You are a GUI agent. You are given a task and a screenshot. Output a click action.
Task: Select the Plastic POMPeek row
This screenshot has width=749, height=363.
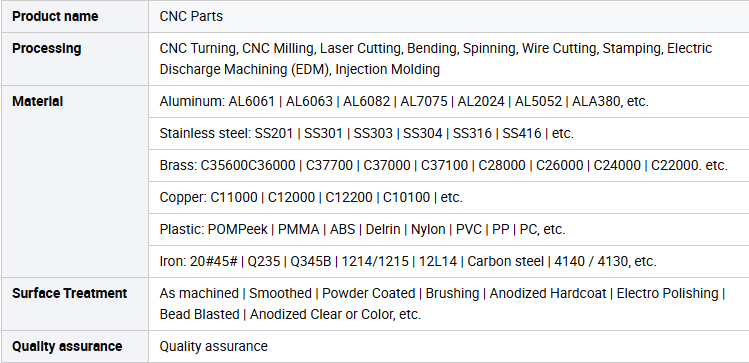449,229
